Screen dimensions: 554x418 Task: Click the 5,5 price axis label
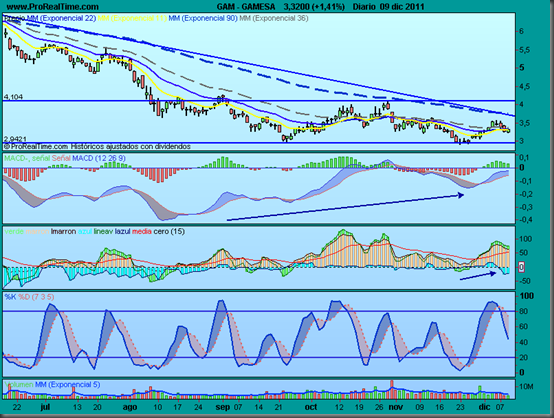[x=525, y=50]
